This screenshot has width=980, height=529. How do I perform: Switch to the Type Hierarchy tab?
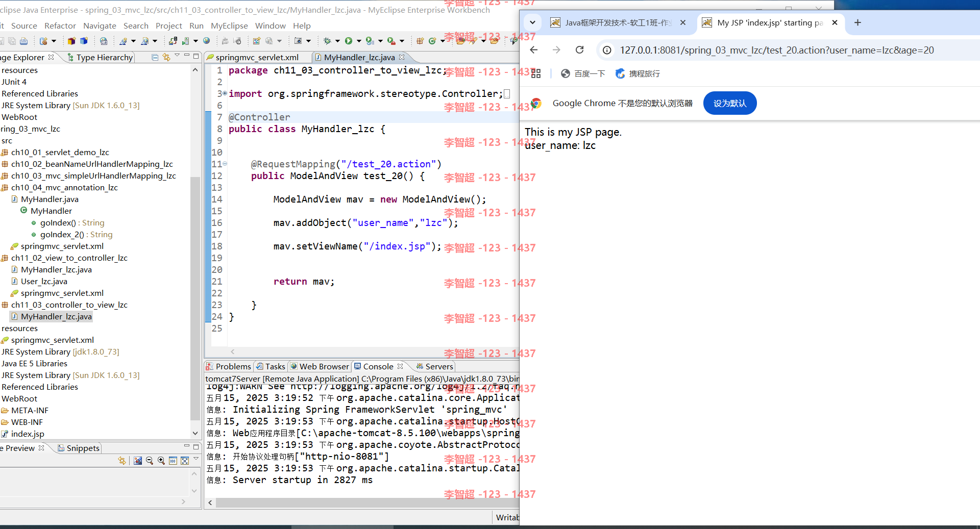point(100,57)
